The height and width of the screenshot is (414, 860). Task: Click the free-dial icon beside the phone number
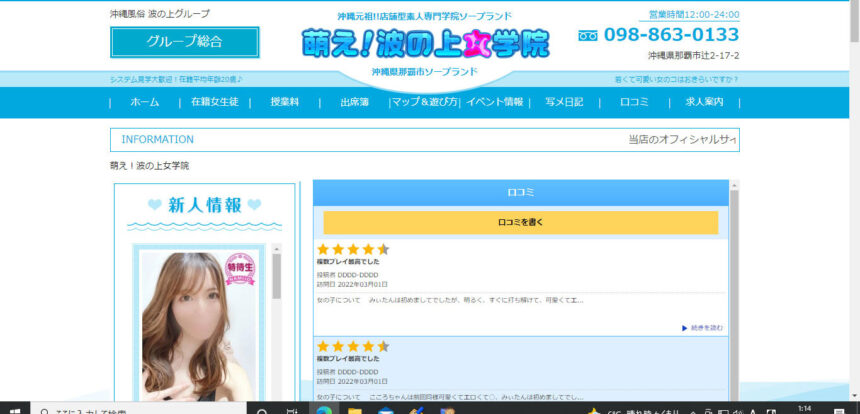588,35
